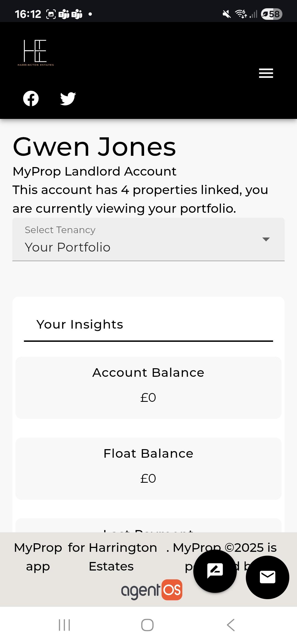Tap Android recent apps navigation icon
297x644 pixels.
click(x=64, y=625)
